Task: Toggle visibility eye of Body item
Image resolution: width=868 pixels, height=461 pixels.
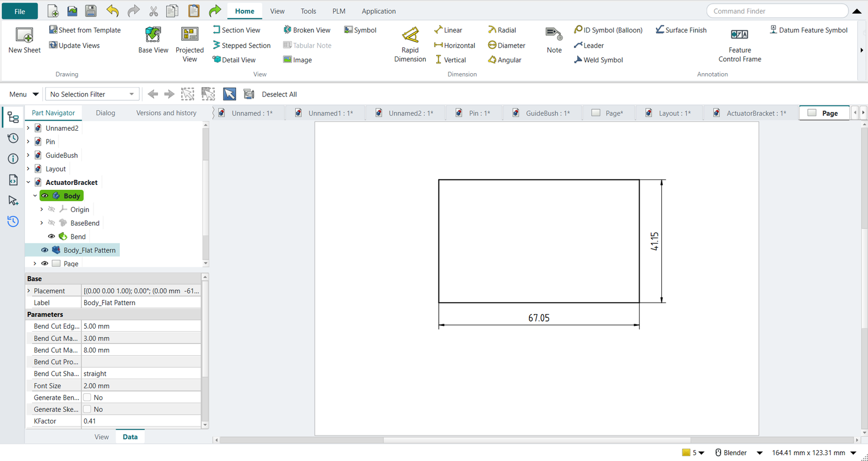Action: coord(45,196)
